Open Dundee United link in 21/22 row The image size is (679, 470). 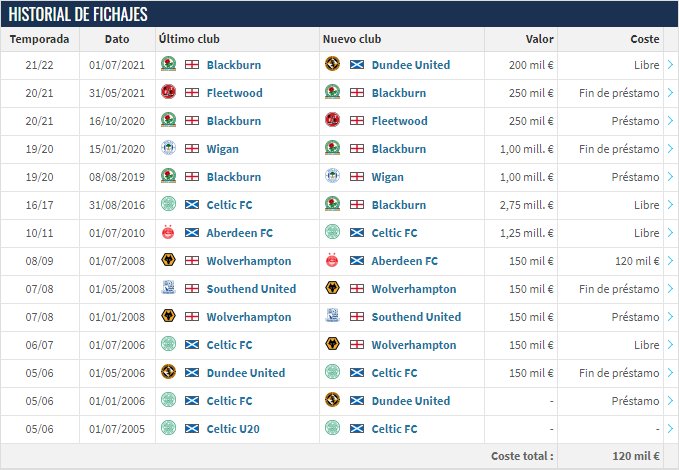410,65
